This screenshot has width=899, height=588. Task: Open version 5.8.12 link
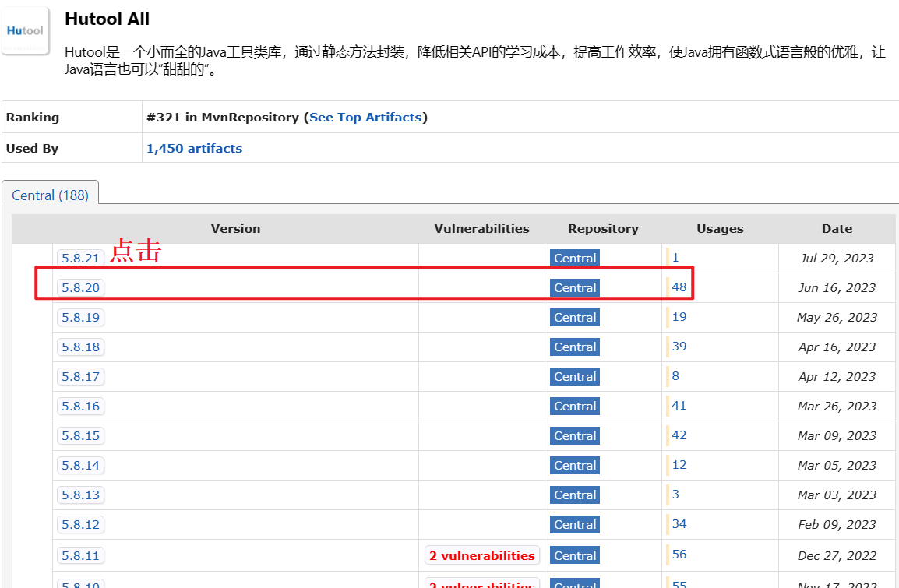coord(81,524)
